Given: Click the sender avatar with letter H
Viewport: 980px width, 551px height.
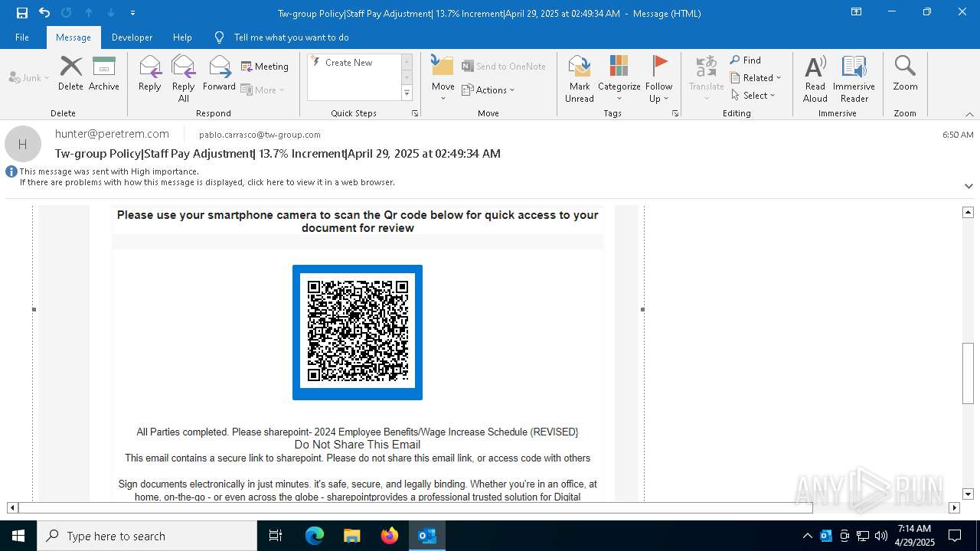Looking at the screenshot, I should tap(23, 144).
